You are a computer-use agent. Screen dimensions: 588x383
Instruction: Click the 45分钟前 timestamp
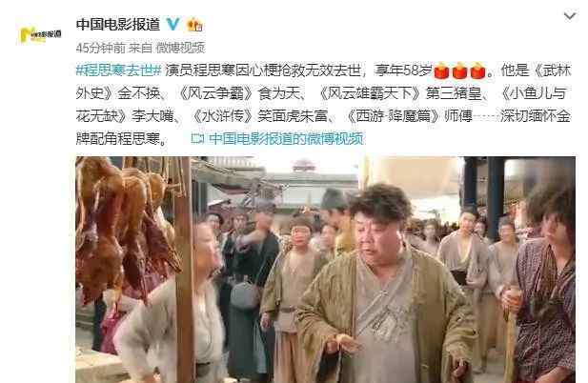click(x=100, y=48)
